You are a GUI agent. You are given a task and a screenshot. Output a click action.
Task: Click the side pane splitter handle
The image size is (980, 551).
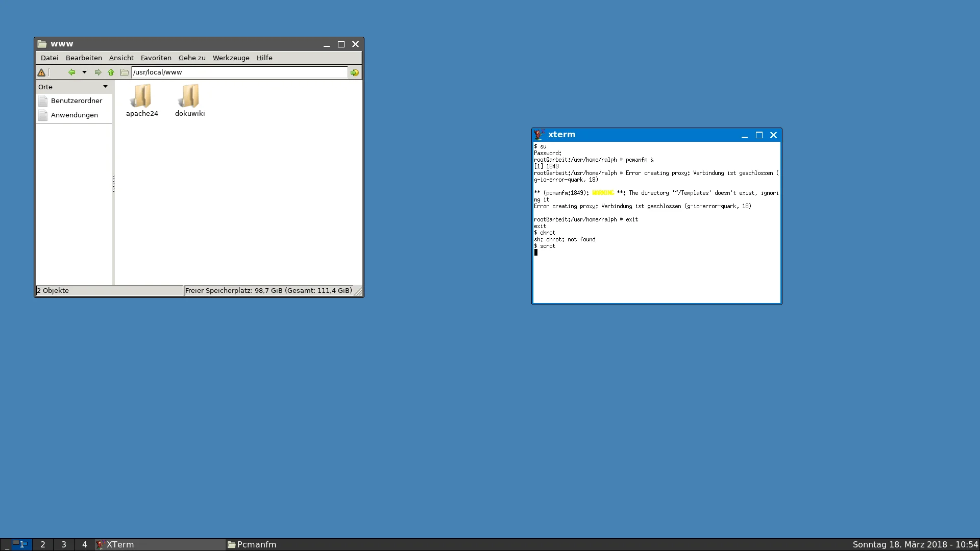point(113,183)
